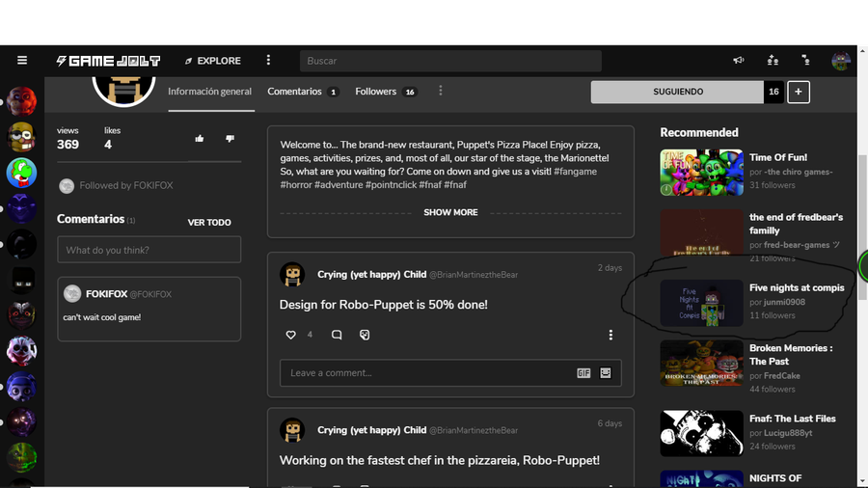Viewport: 868px width, 488px height.
Task: Toggle the SUGUIENDO follow button
Action: pos(677,92)
